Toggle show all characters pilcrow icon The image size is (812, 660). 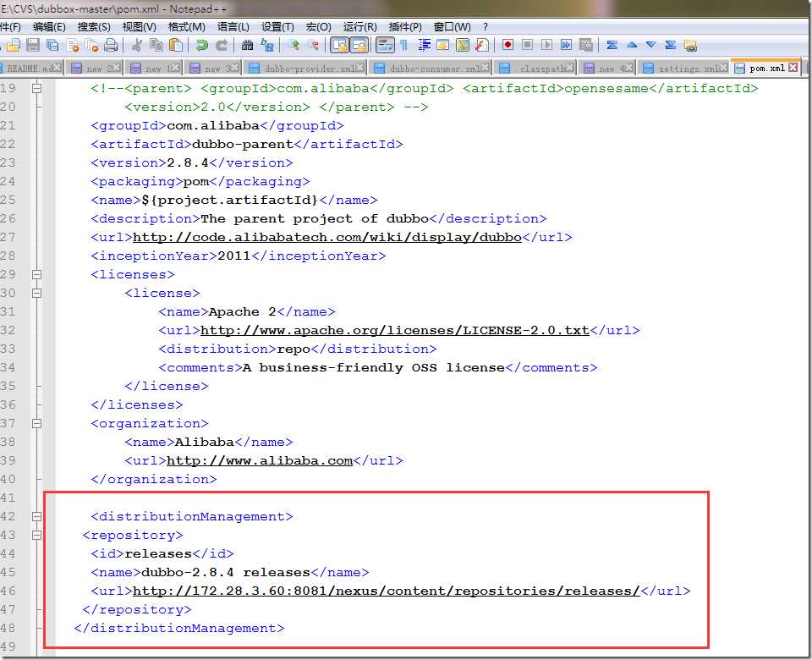404,46
